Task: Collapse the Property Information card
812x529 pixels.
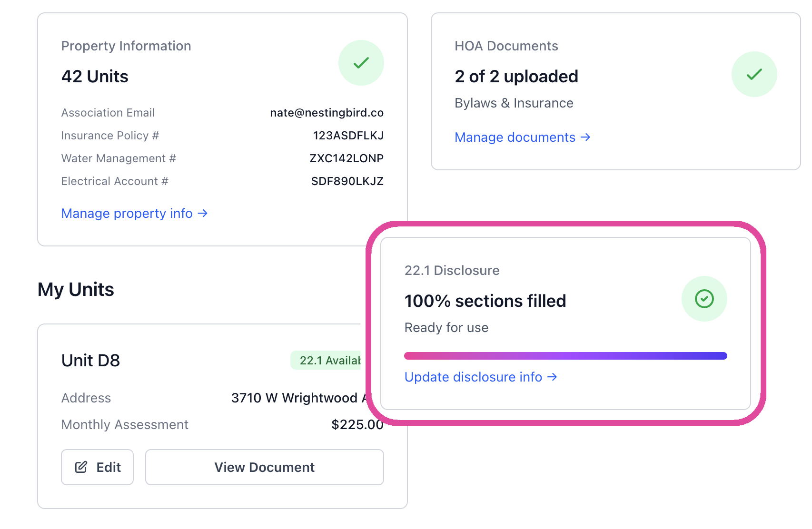Action: tap(126, 46)
